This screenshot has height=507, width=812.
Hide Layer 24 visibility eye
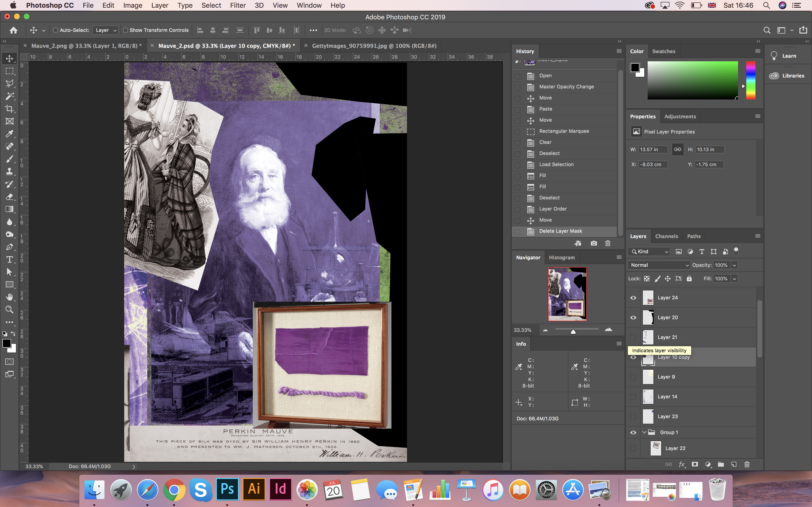tap(633, 298)
